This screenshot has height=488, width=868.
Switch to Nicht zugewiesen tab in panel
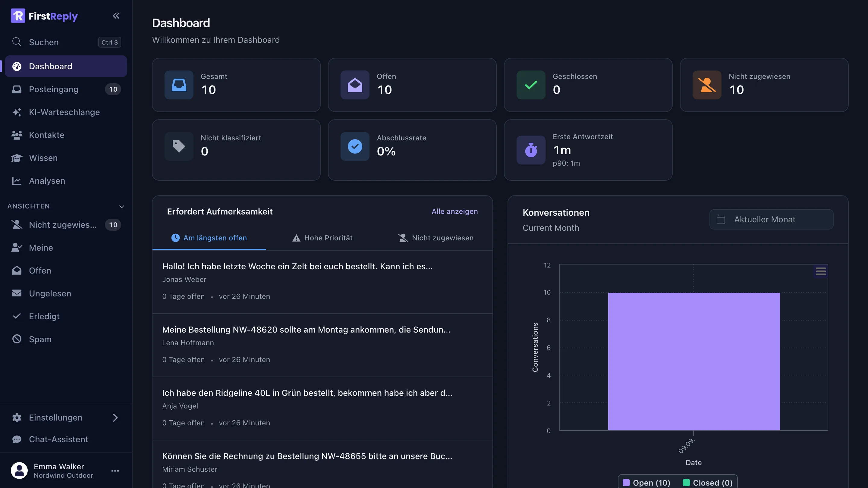435,238
